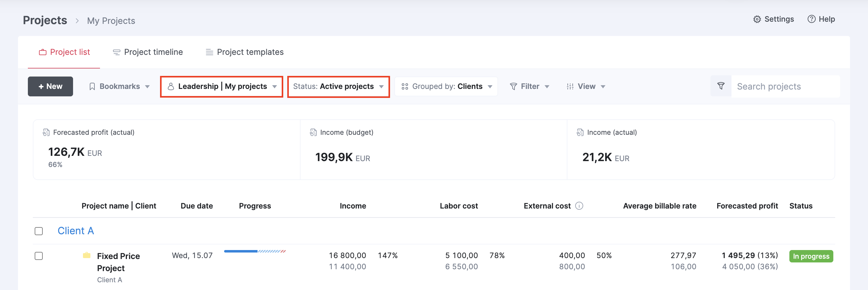Click the Help question mark icon
This screenshot has height=290, width=868.
(x=811, y=19)
